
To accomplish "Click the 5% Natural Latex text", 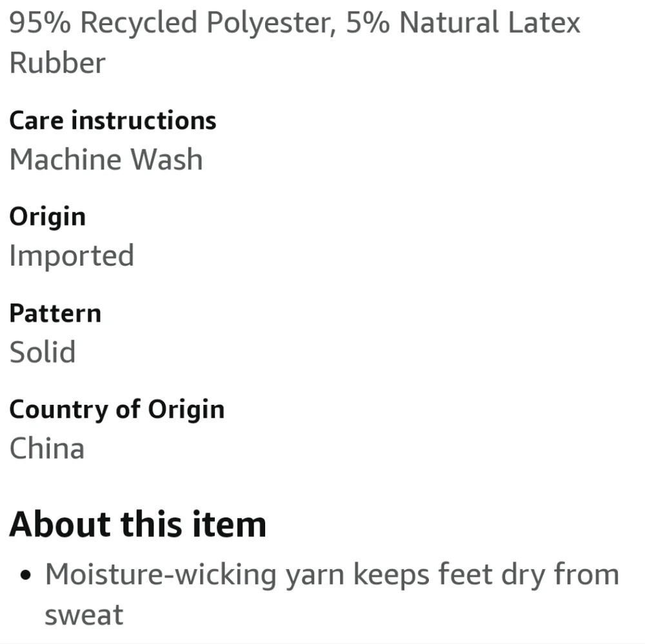I will [x=463, y=23].
